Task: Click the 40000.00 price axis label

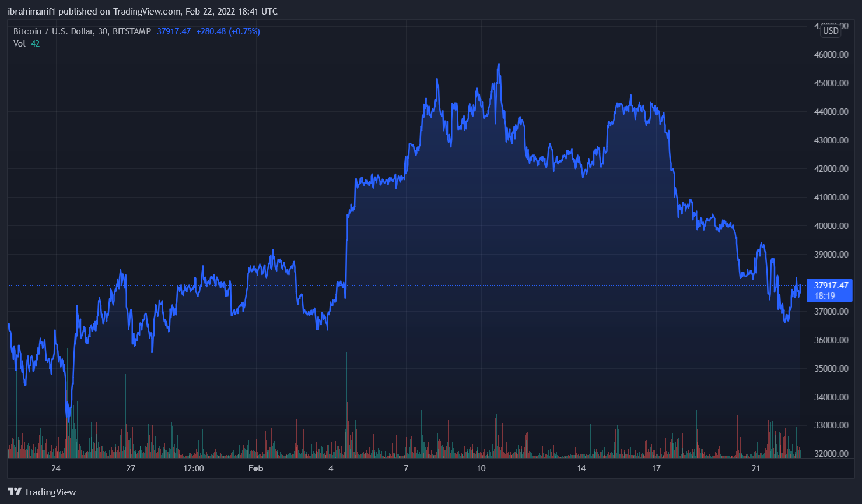Action: click(x=831, y=226)
